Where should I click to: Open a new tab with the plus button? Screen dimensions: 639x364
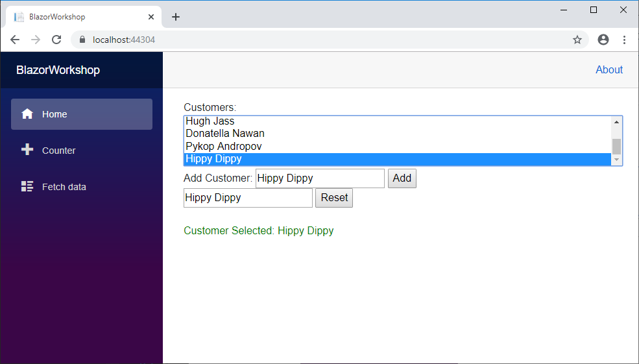(176, 17)
